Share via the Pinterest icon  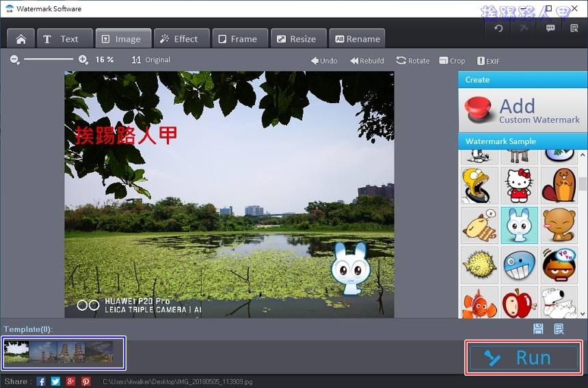86,381
